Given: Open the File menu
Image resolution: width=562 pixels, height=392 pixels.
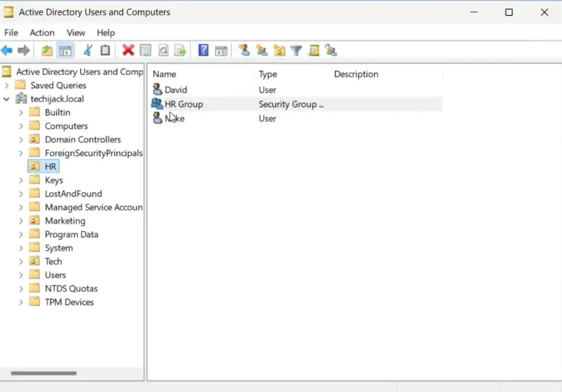Looking at the screenshot, I should [x=11, y=32].
